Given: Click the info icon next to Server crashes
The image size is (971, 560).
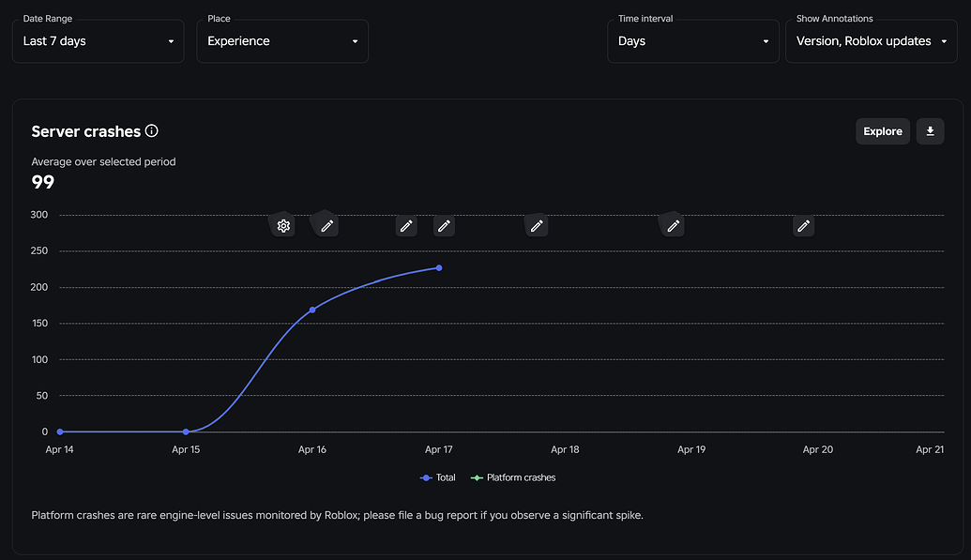Looking at the screenshot, I should coord(152,130).
